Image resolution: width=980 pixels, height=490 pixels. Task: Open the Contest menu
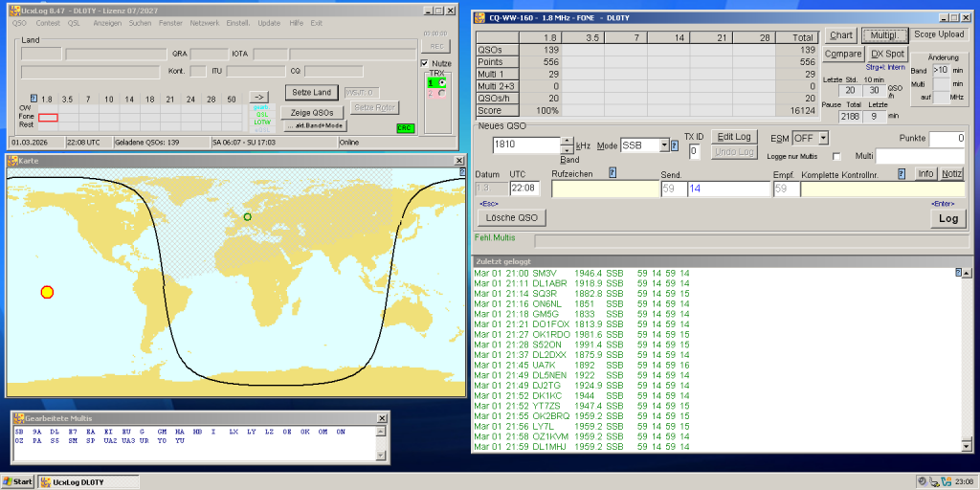click(48, 22)
